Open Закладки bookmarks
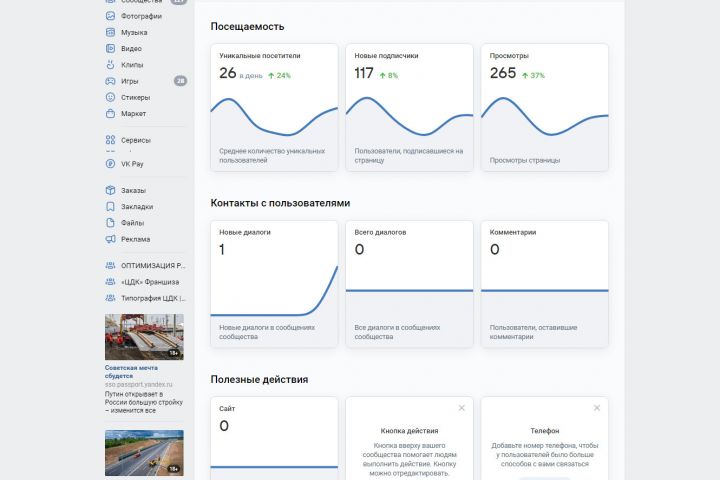This screenshot has width=720, height=480. tap(137, 206)
